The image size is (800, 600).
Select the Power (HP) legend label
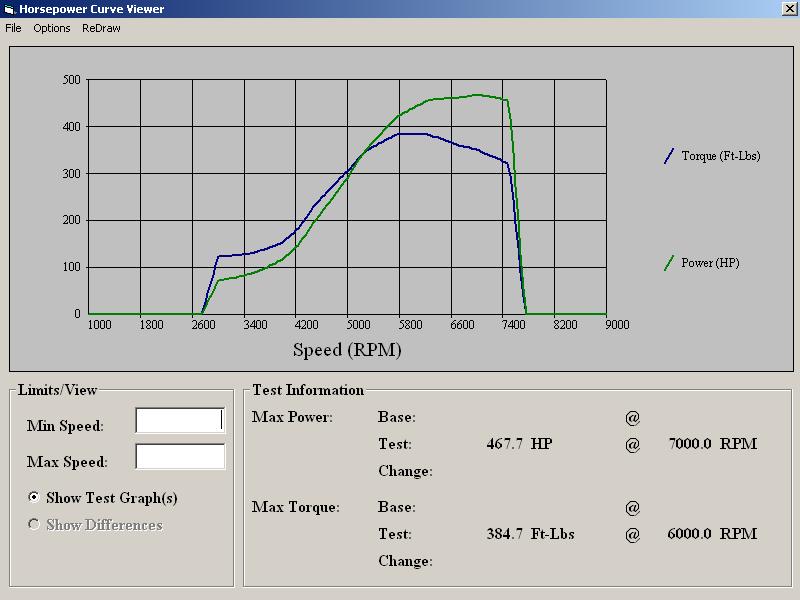click(710, 263)
